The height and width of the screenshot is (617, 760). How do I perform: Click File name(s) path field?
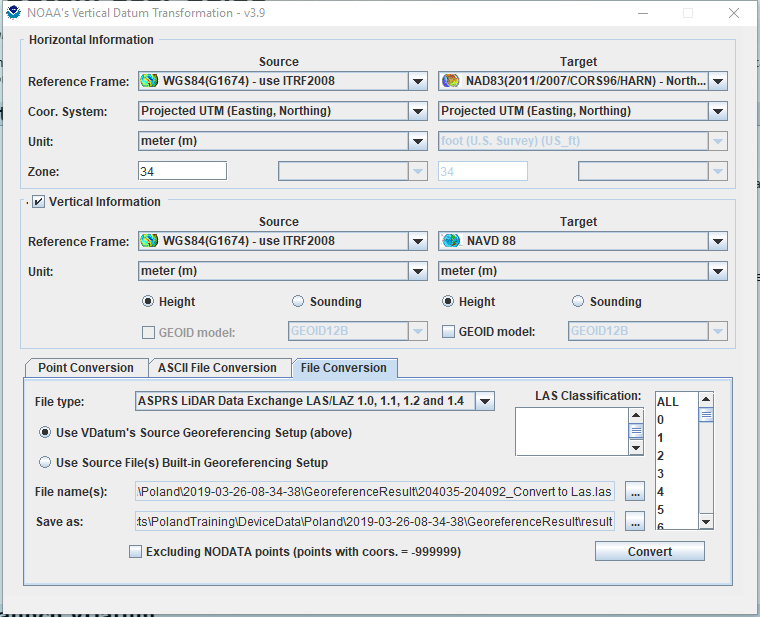(x=375, y=491)
